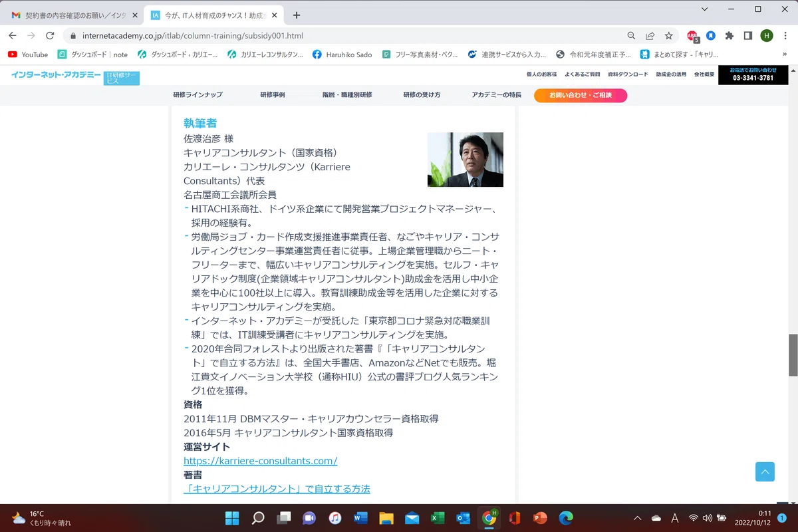Screen dimensions: 798x532
Task: Open カリエーレコンサルタン bookmark
Action: [265, 55]
